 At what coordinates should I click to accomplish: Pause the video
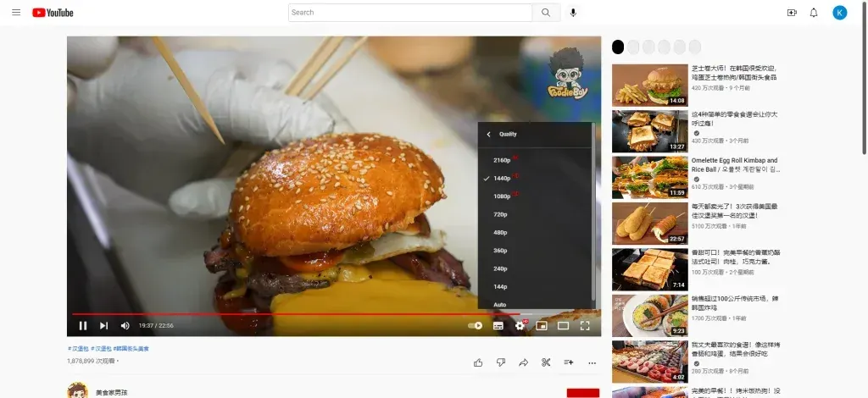(x=83, y=325)
